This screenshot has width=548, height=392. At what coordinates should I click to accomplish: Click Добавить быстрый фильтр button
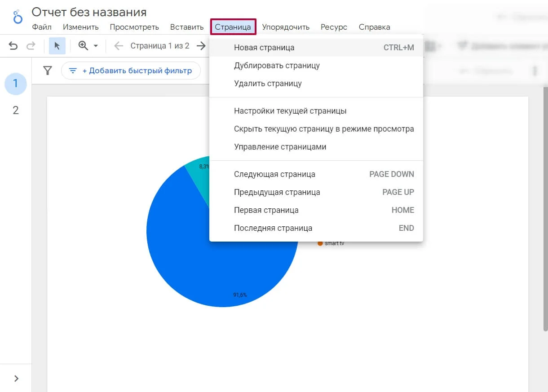click(x=131, y=70)
